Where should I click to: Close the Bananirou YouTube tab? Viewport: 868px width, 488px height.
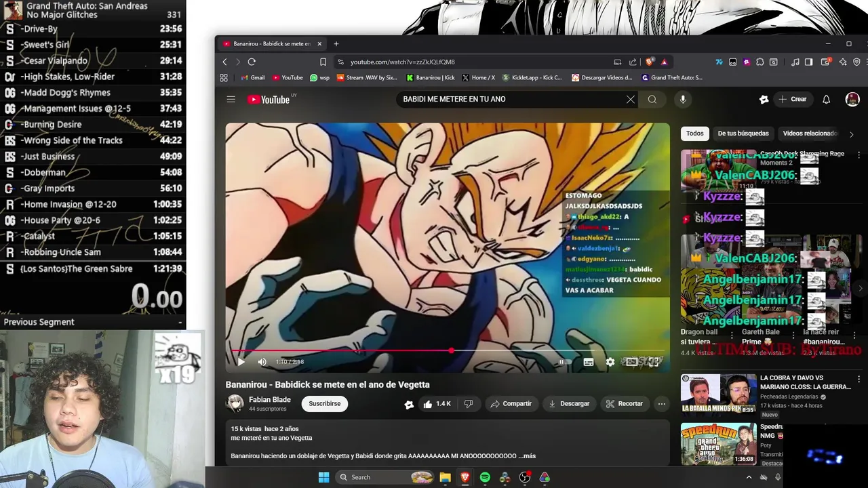(x=319, y=44)
